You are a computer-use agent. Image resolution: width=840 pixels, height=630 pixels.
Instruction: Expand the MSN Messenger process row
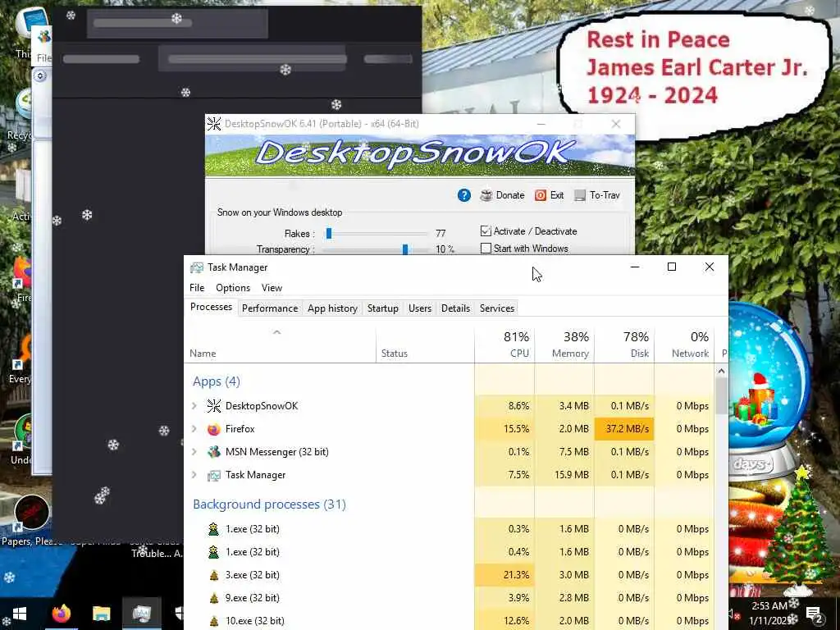[x=194, y=452]
